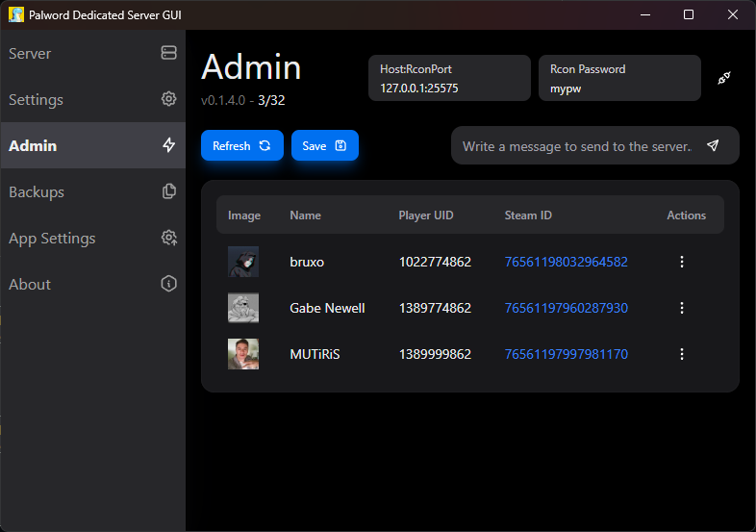Open MUTiRiS's Steam ID link
Screen dimensions: 756x532
pyautogui.click(x=566, y=354)
